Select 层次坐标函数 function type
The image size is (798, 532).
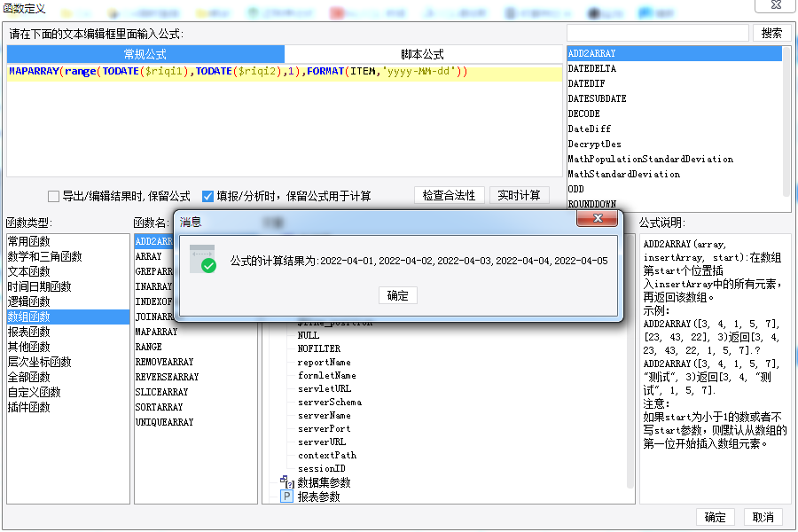click(x=68, y=362)
